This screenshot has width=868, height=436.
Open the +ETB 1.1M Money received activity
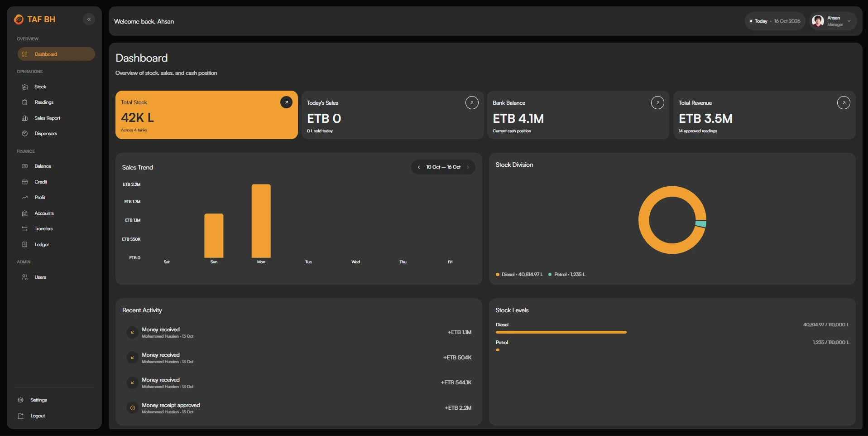click(x=299, y=332)
